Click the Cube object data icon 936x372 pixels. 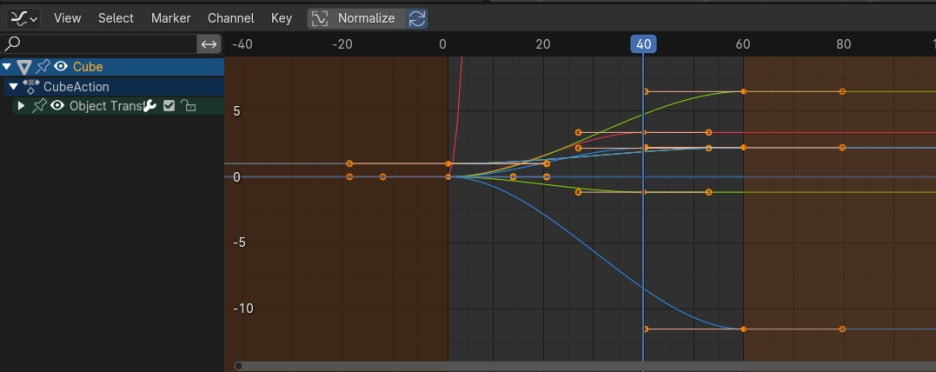click(24, 67)
